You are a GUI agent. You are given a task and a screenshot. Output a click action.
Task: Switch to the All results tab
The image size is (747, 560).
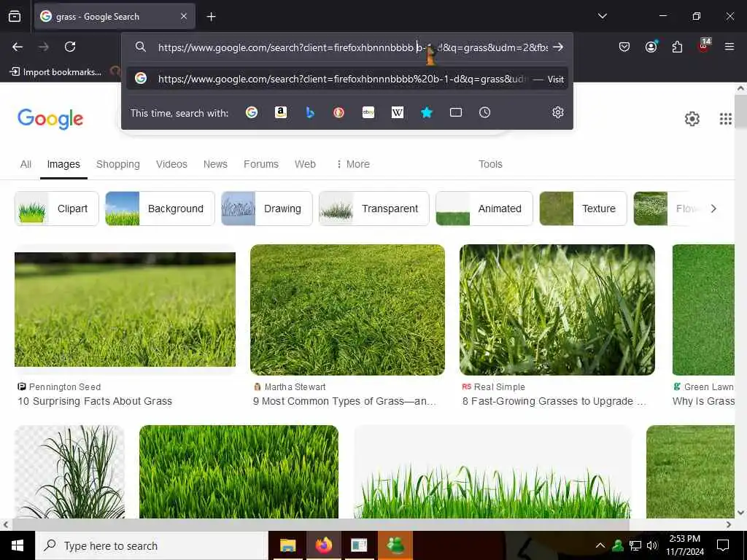coord(26,164)
